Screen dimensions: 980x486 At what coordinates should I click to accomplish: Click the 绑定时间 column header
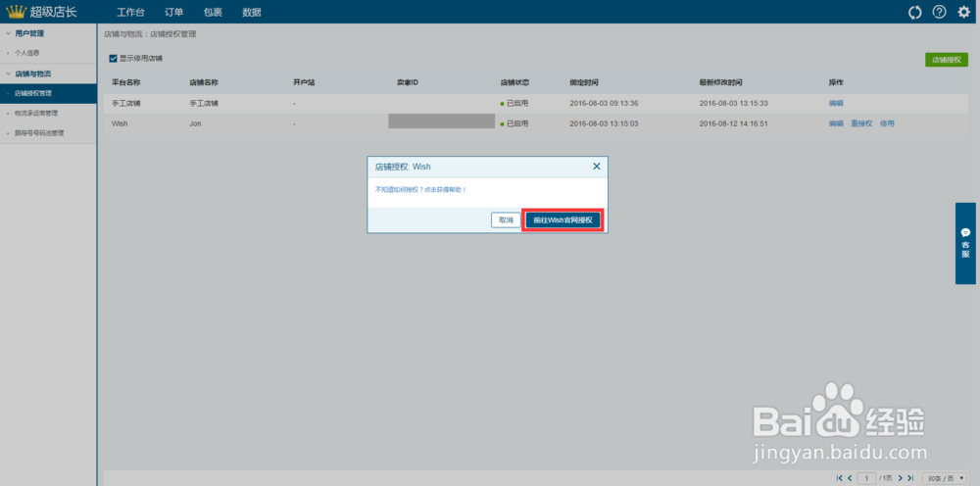(584, 82)
